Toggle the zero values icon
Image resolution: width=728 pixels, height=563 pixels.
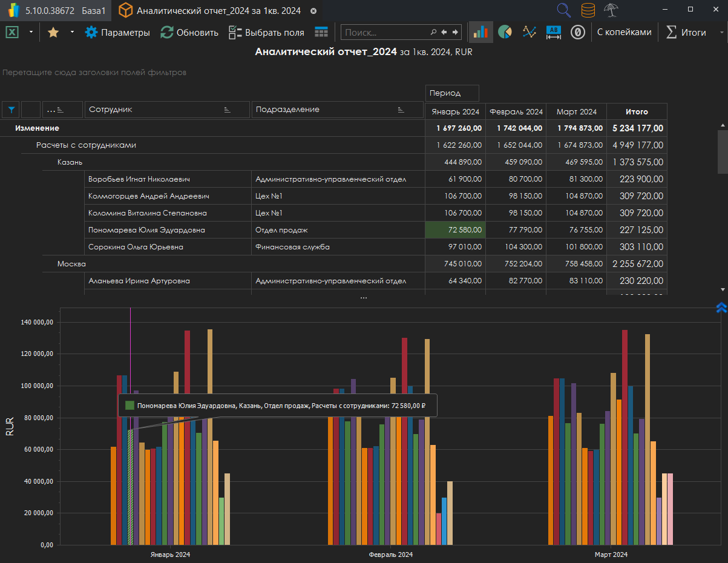[578, 33]
